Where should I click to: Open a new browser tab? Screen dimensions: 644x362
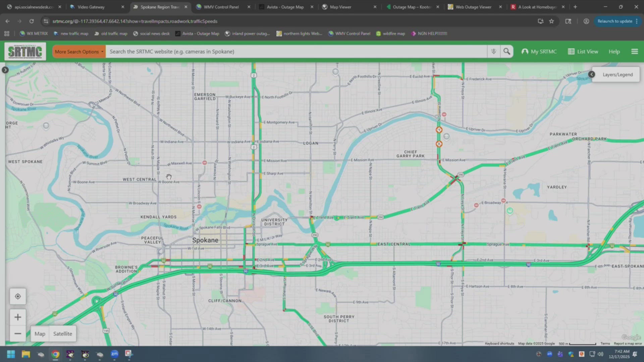point(575,7)
